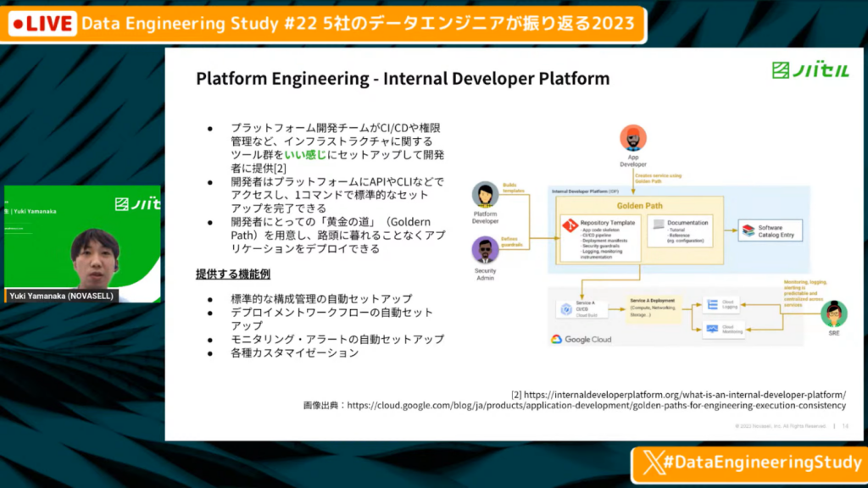This screenshot has height=488, width=868.
Task: Click the red LIVE badge
Action: [42, 24]
